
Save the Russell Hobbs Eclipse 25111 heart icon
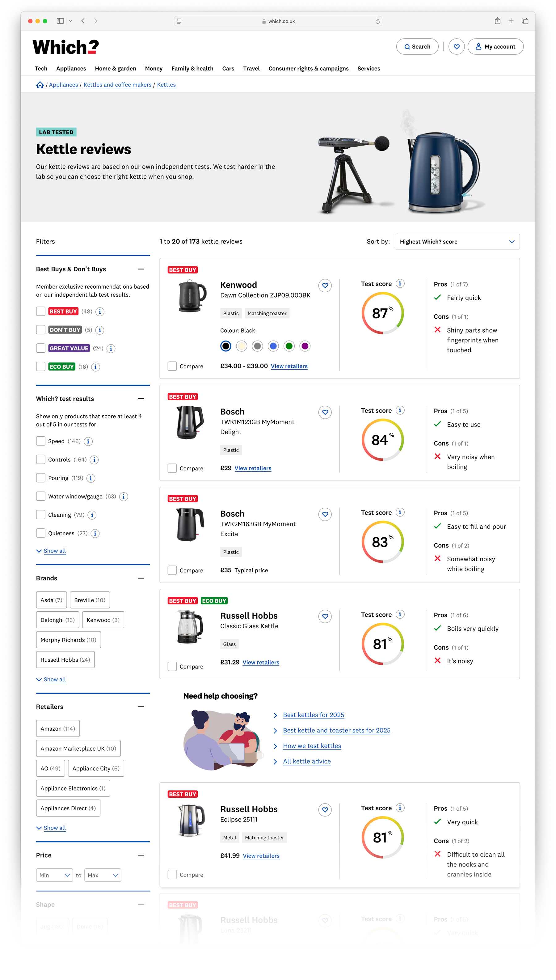click(325, 810)
